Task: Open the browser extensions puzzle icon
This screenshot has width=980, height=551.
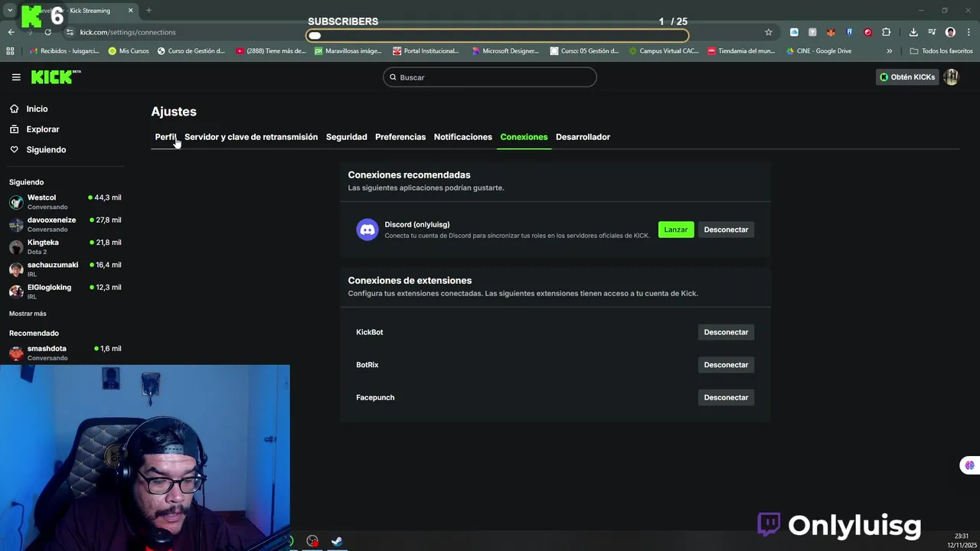Action: [x=886, y=32]
